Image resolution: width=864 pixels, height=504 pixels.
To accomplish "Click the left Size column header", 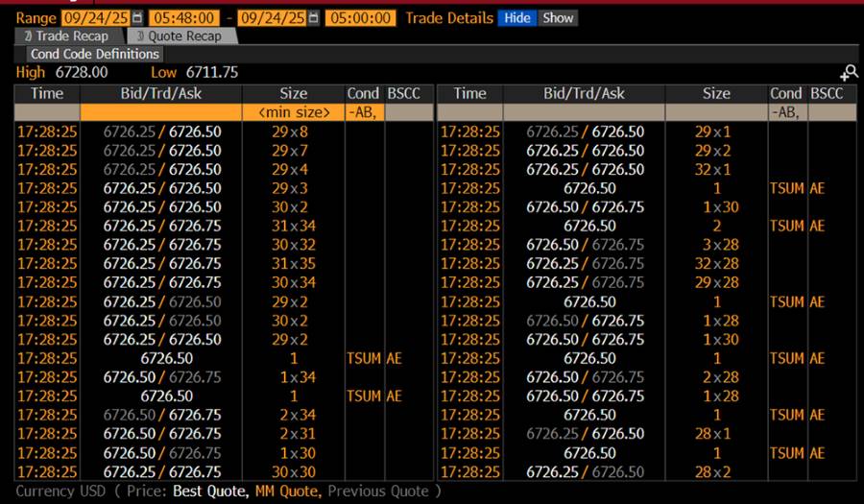I will point(293,93).
